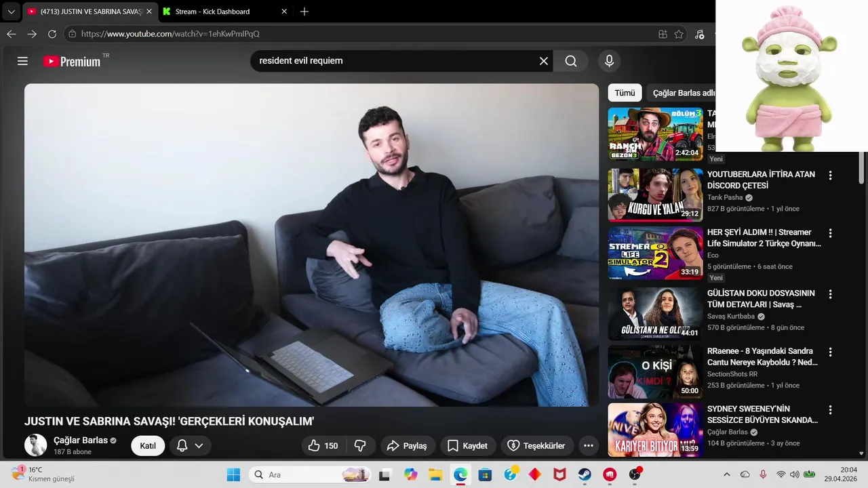This screenshot has height=488, width=868.
Task: Open File Explorer from taskbar
Action: [x=435, y=474]
